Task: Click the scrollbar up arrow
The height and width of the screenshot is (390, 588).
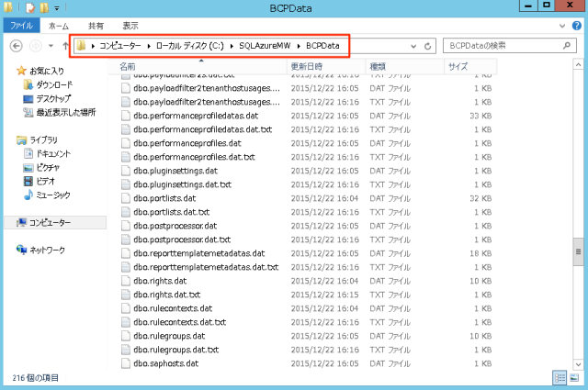Action: (x=578, y=64)
